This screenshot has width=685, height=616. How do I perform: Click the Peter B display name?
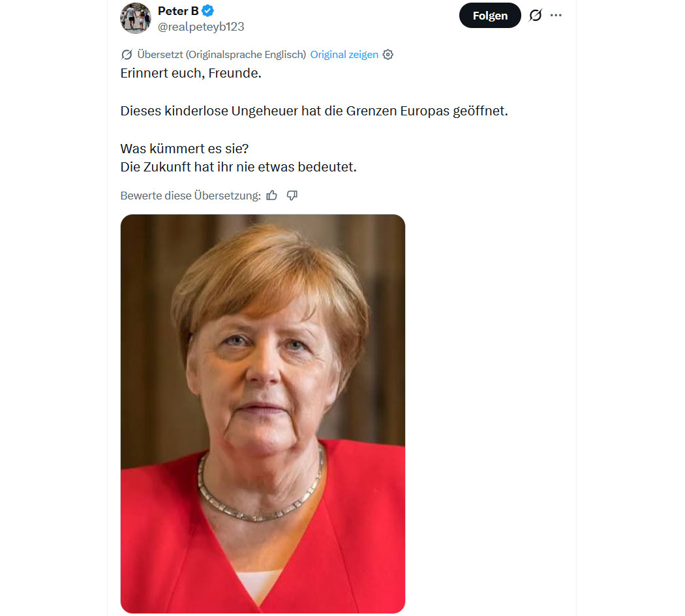(x=178, y=10)
